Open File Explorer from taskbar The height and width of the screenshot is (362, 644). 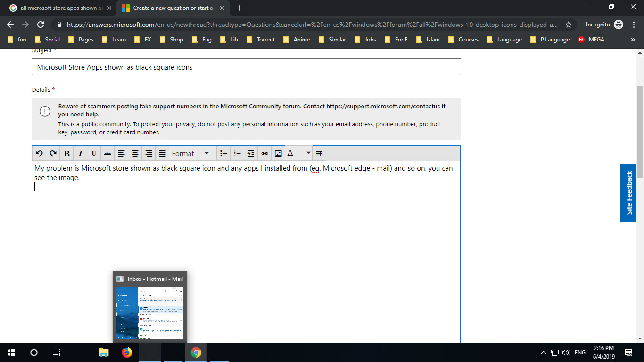click(x=104, y=353)
